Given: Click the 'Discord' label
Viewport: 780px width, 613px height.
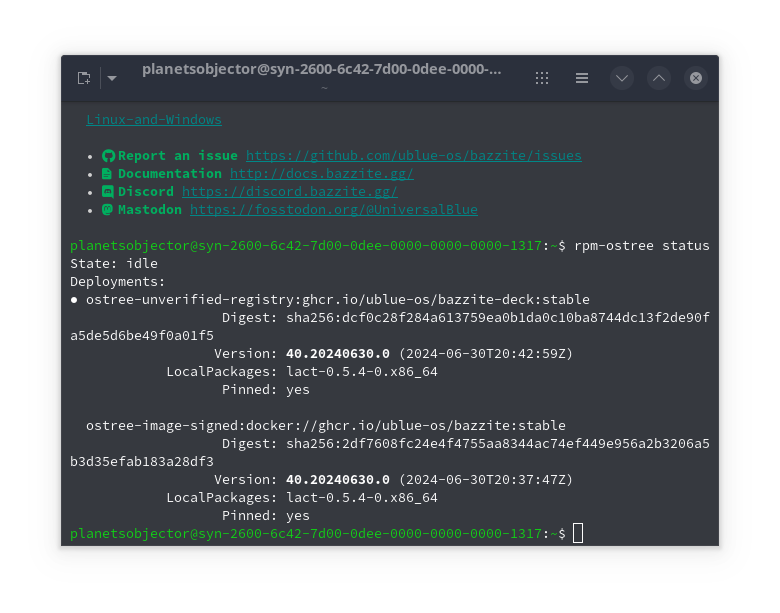Looking at the screenshot, I should [146, 192].
